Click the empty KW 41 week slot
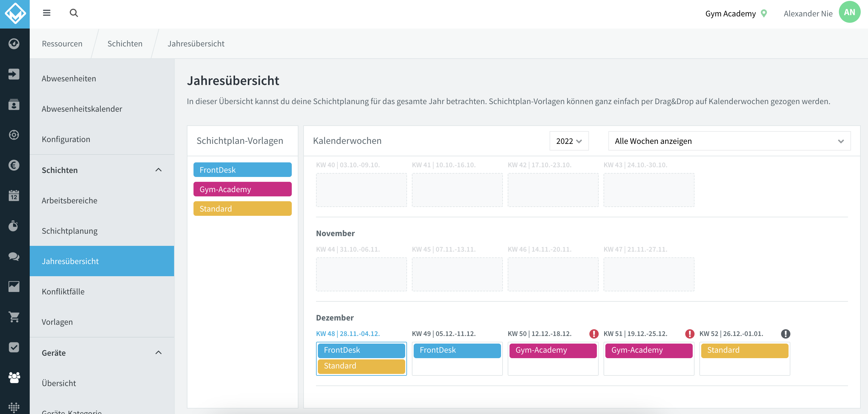 pyautogui.click(x=457, y=190)
